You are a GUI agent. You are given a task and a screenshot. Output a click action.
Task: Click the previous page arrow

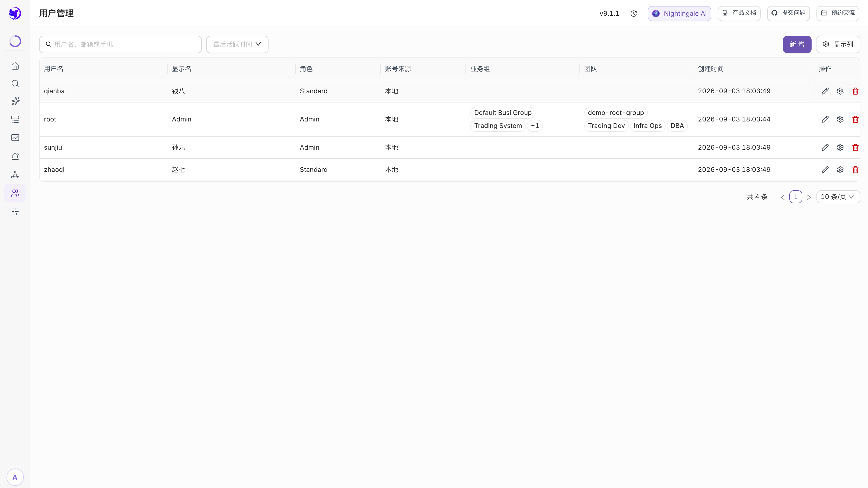(783, 197)
